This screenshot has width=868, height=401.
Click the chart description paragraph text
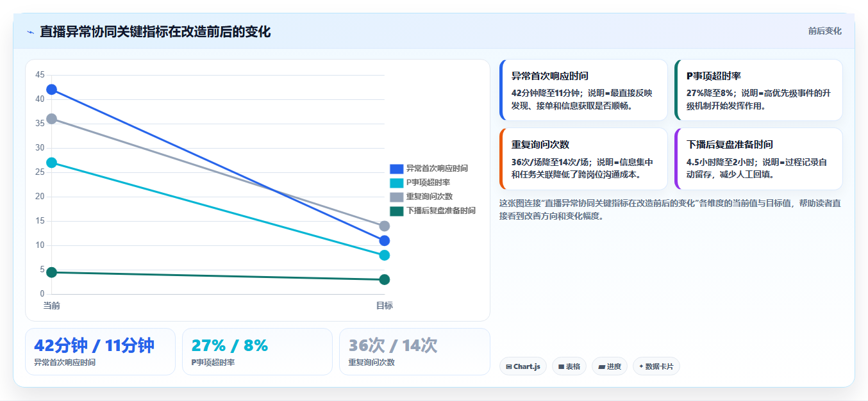[x=670, y=209]
